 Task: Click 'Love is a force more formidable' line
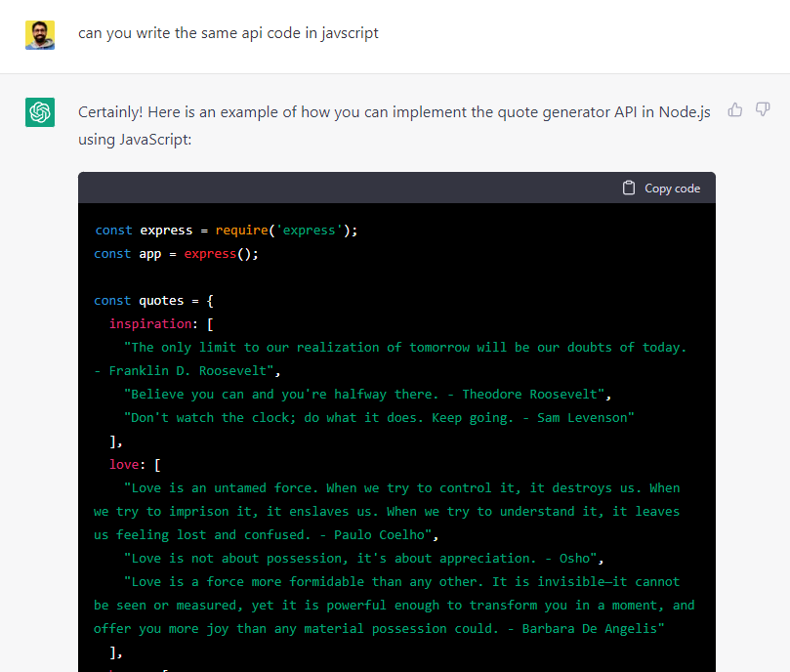(402, 582)
